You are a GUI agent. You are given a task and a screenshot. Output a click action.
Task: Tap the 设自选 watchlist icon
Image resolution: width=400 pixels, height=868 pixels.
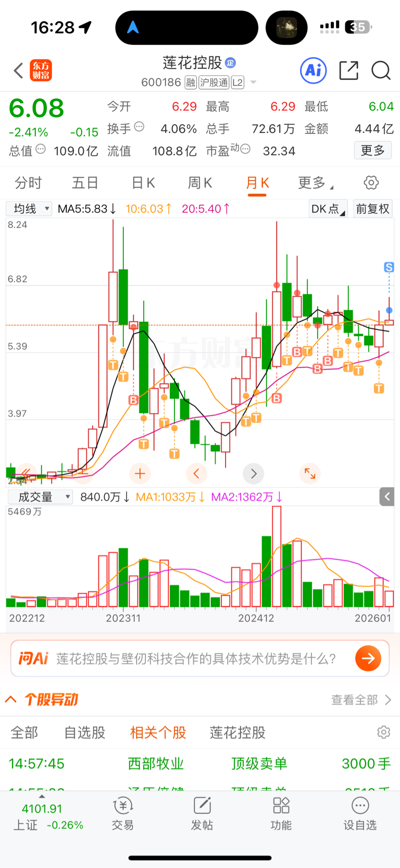[360, 813]
